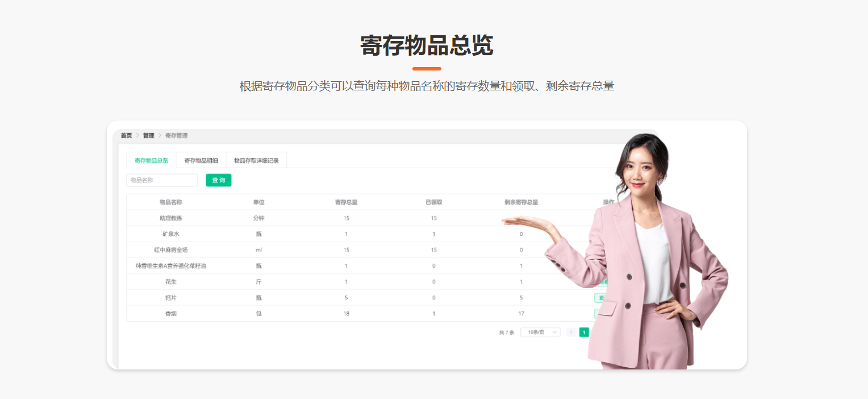Select the 红中麻将全场 item row
Image resolution: width=868 pixels, height=399 pixels.
tap(171, 250)
